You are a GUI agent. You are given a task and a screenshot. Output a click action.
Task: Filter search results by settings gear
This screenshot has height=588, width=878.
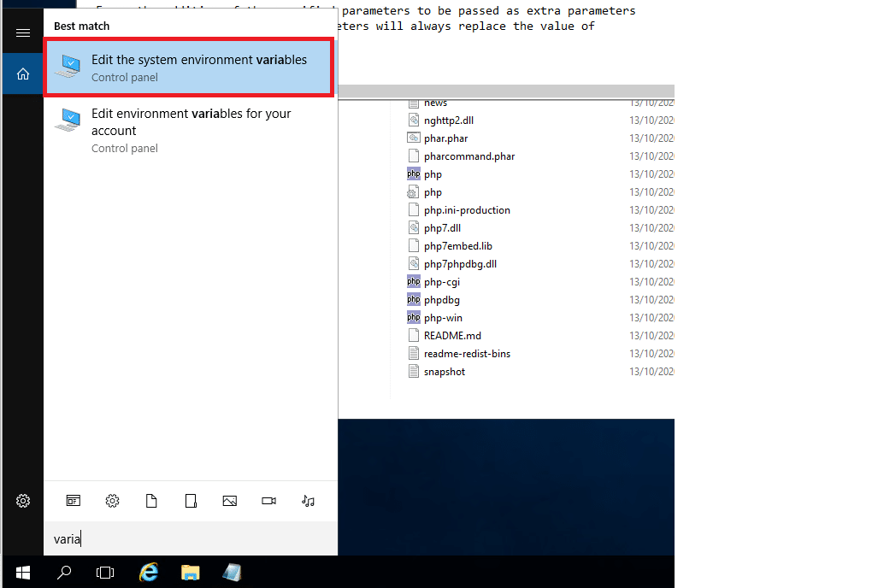113,501
